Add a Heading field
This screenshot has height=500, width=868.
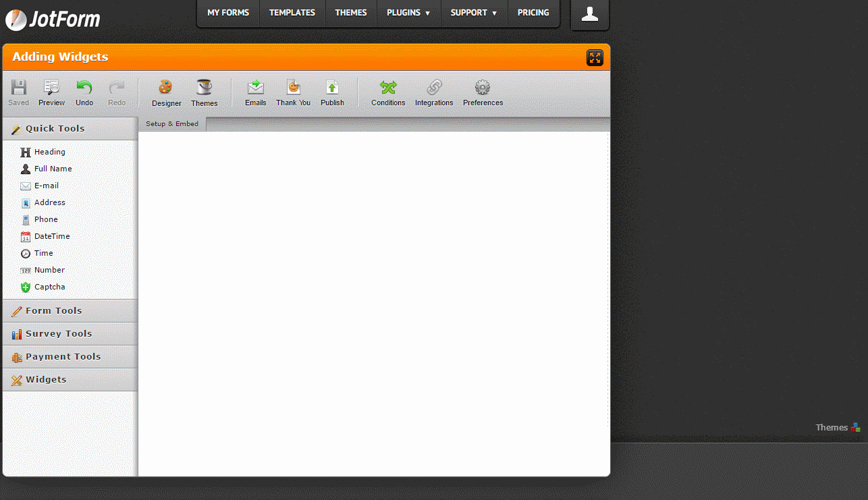[43, 152]
